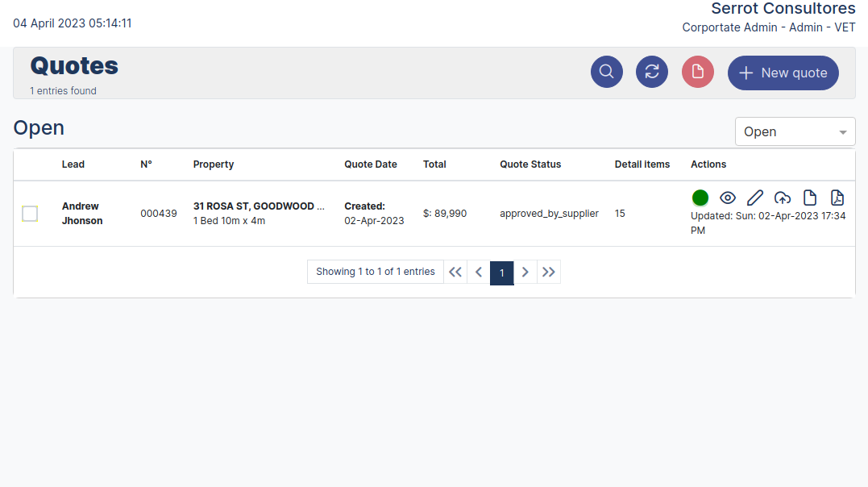This screenshot has height=487, width=868.
Task: Click the green status circle
Action: (x=700, y=198)
